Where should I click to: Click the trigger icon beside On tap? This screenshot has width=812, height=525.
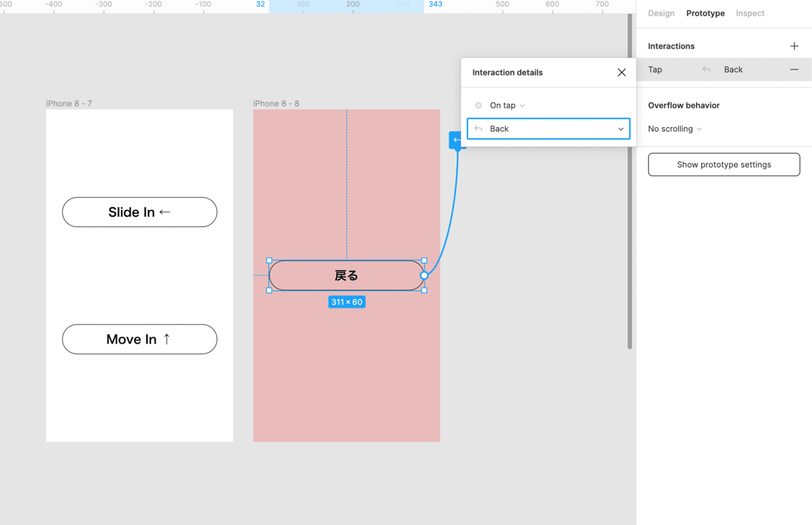point(478,105)
